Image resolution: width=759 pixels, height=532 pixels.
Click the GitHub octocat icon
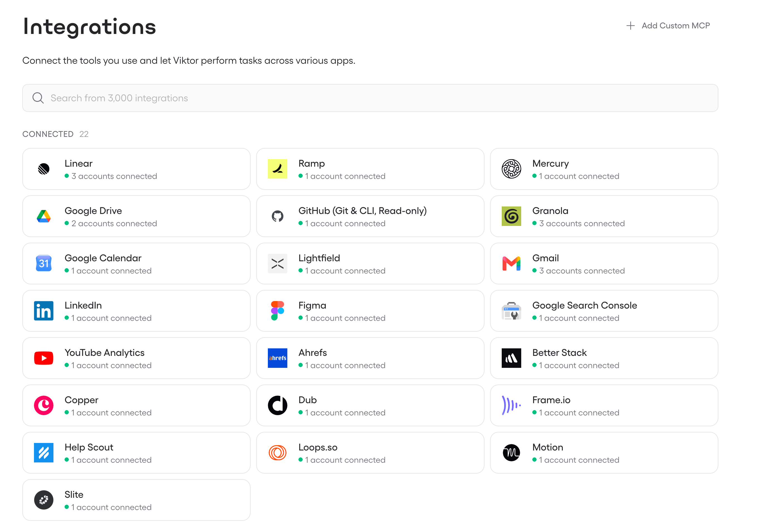click(x=277, y=216)
